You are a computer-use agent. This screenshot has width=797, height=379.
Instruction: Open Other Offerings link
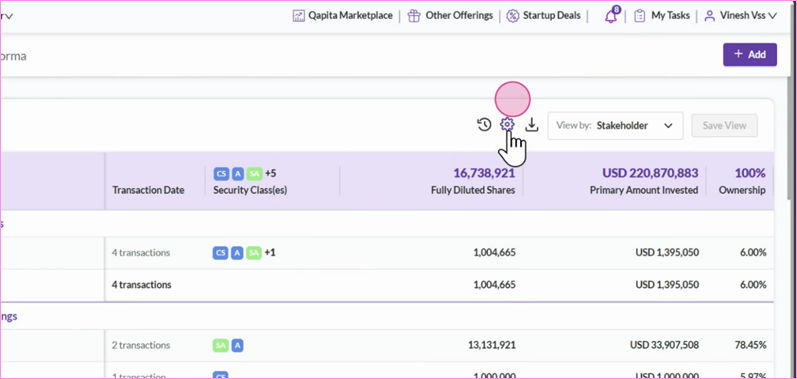point(459,16)
